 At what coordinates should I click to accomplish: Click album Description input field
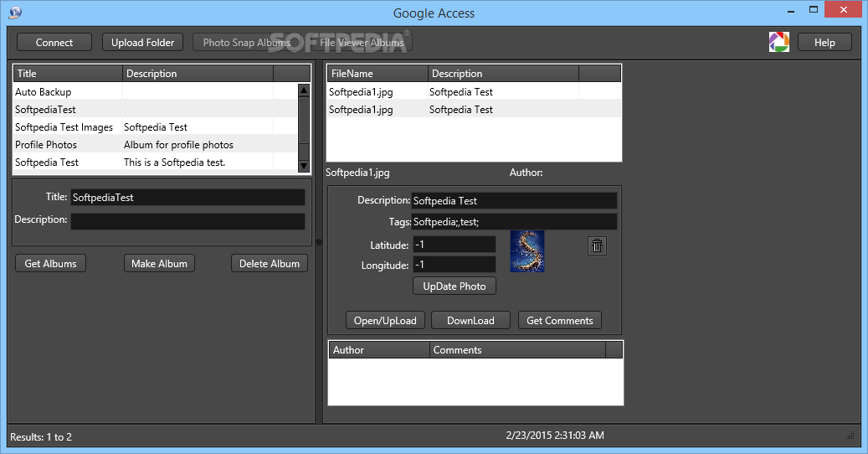187,221
